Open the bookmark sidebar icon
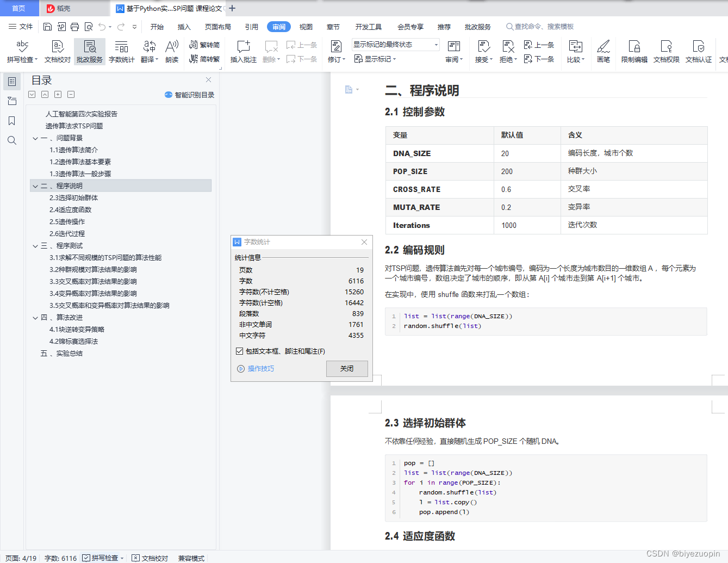This screenshot has width=728, height=563. [x=12, y=121]
